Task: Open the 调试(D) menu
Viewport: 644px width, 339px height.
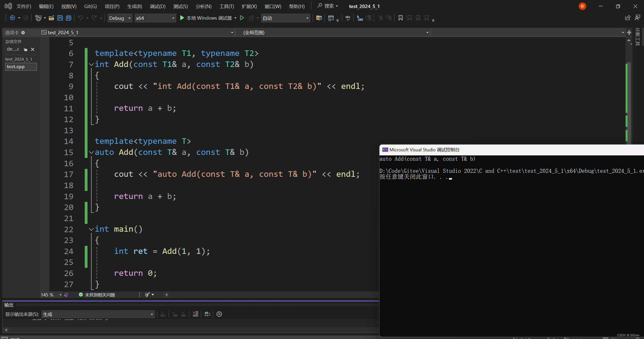Action: pyautogui.click(x=158, y=6)
